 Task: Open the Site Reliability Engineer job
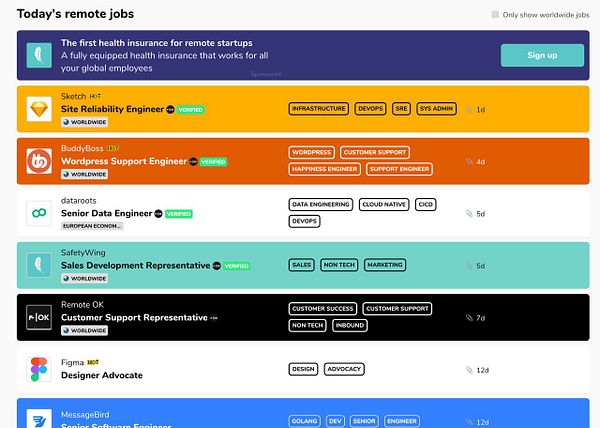(111, 108)
